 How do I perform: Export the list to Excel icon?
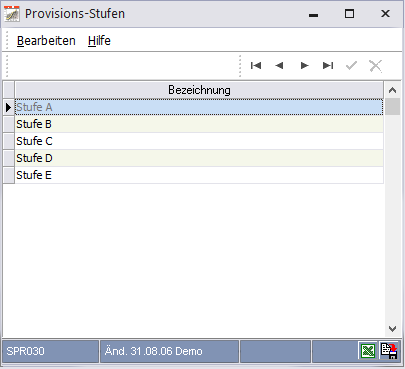368,351
